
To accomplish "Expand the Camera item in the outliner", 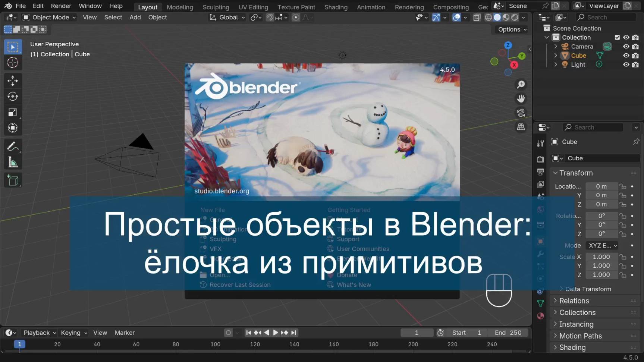I will click(x=556, y=46).
